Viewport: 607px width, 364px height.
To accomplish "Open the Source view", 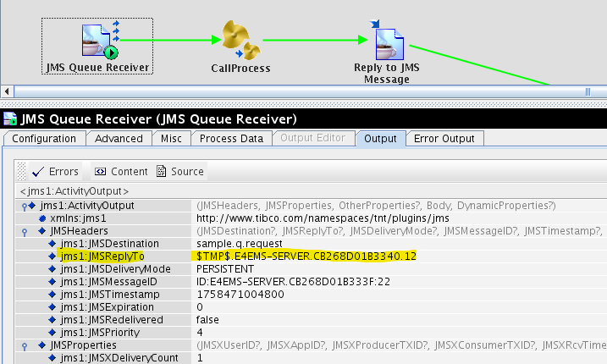I will click(x=179, y=171).
